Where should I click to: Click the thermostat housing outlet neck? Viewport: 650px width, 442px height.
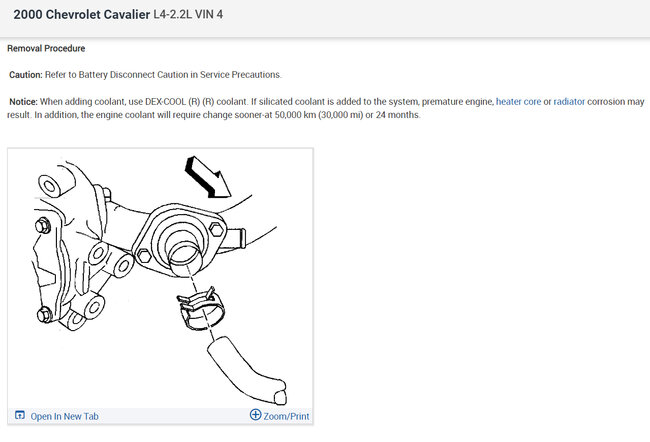pos(182,257)
